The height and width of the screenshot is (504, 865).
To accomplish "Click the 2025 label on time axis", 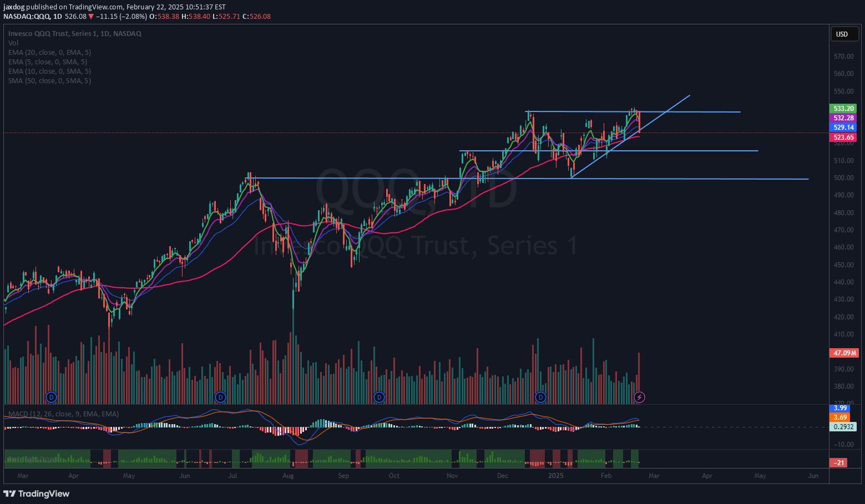I will pyautogui.click(x=555, y=476).
